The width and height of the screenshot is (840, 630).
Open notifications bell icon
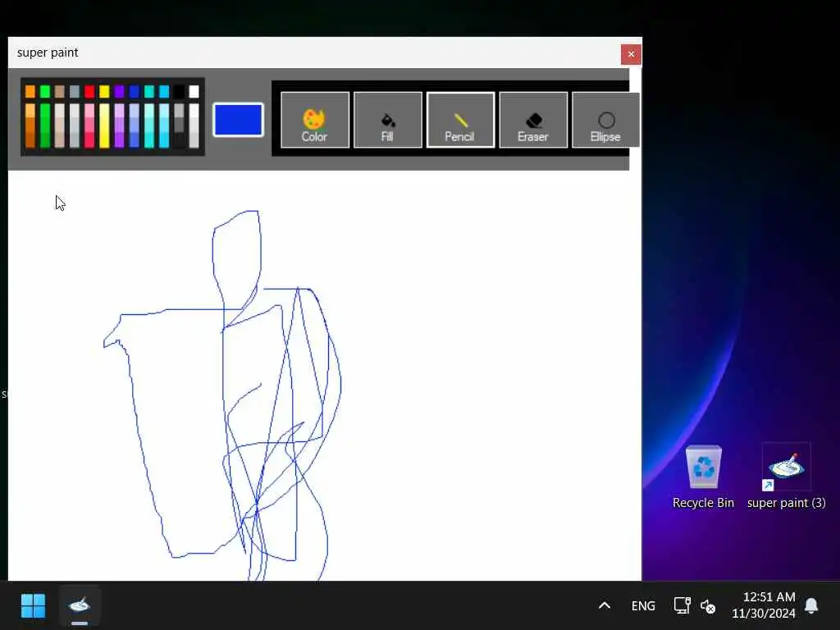pos(811,606)
